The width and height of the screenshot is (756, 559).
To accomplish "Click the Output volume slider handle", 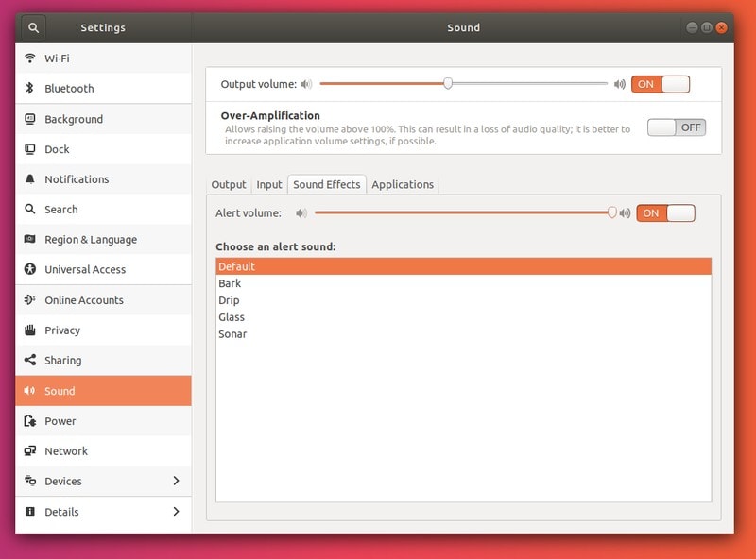I will click(448, 84).
